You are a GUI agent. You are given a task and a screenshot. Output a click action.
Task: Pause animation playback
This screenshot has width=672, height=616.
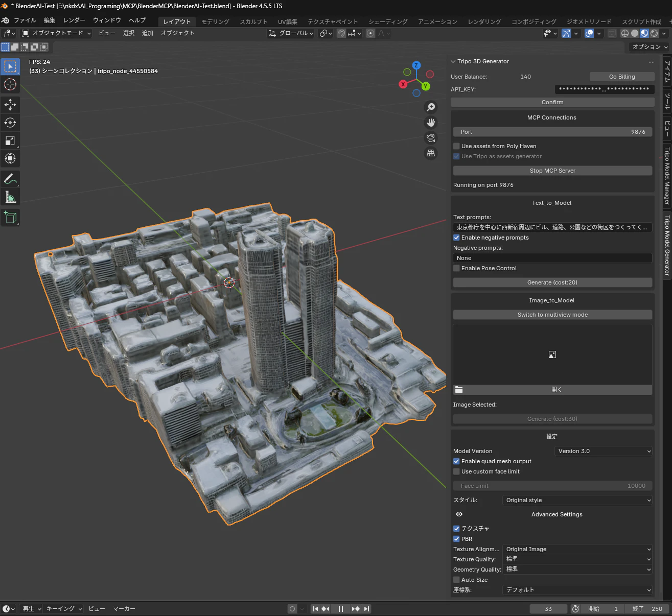[x=341, y=609]
